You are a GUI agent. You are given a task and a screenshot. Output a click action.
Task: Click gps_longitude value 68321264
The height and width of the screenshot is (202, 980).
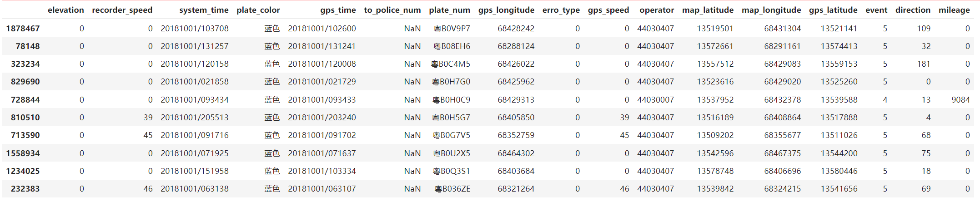(x=516, y=189)
